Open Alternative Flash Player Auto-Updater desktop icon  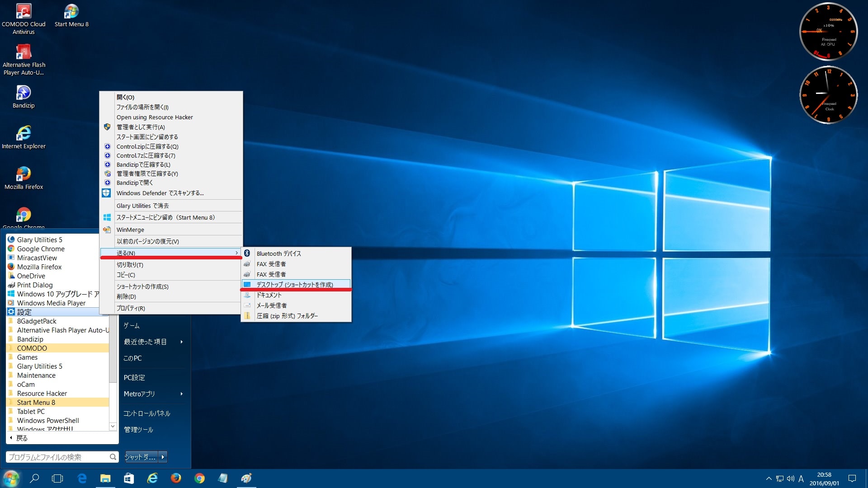coord(24,60)
